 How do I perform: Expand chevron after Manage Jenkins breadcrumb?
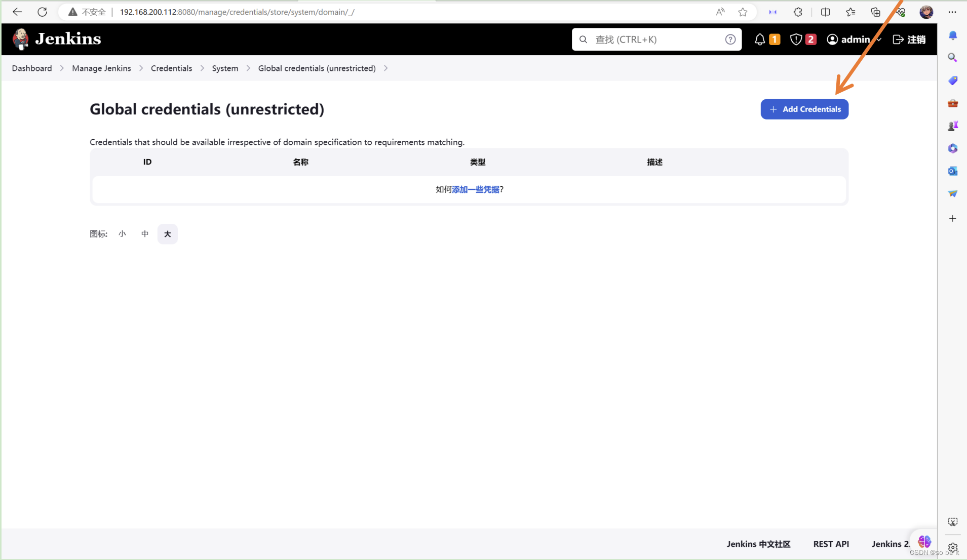(x=141, y=68)
